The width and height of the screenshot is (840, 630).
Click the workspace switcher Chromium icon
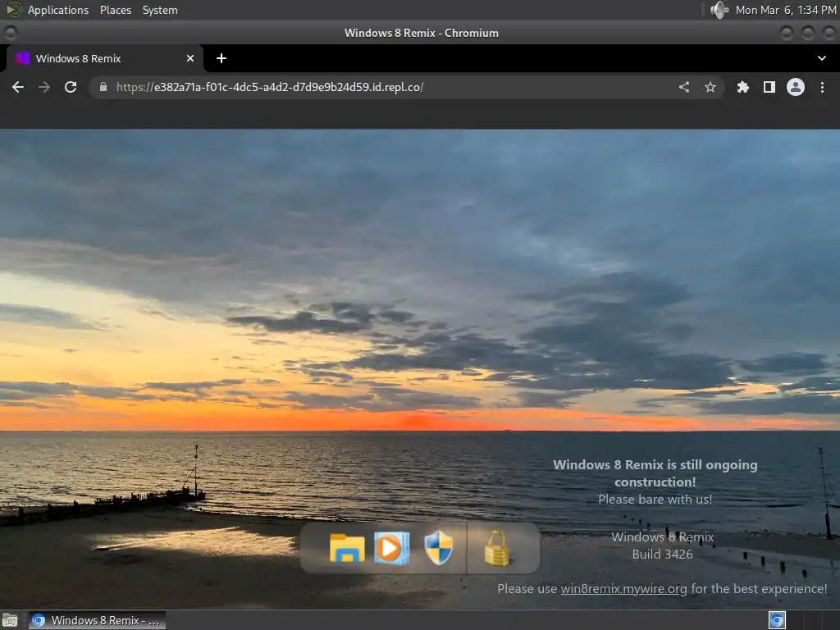point(778,620)
